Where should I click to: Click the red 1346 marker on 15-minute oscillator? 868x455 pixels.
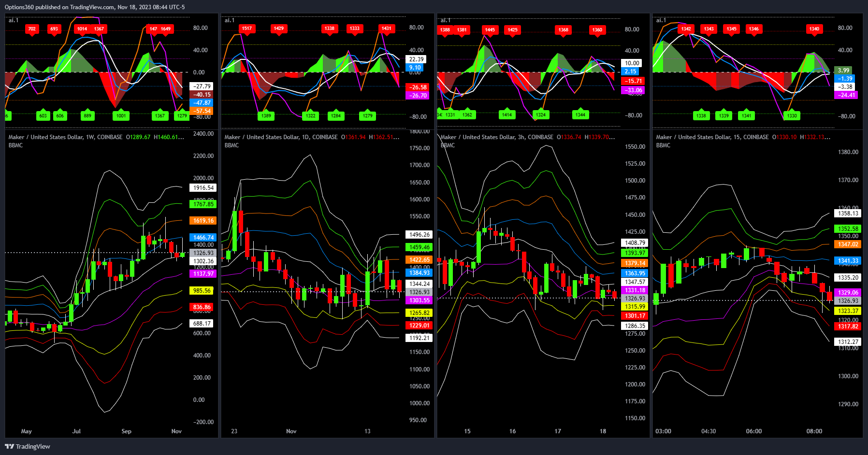754,29
